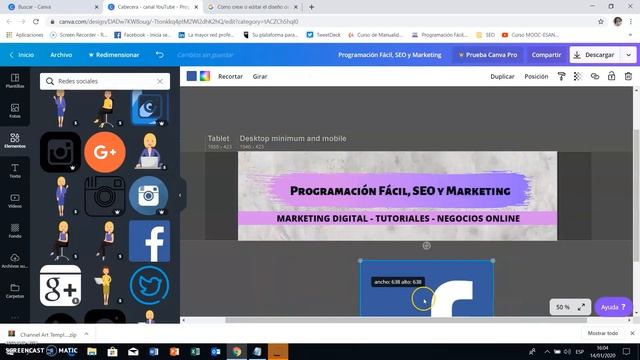The image size is (640, 360).
Task: Click the solid blue color swatch
Action: (191, 76)
